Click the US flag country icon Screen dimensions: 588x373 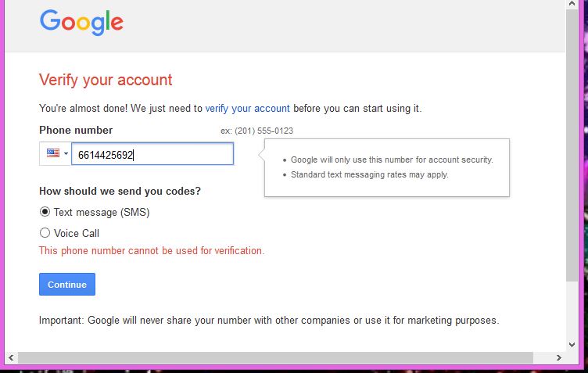click(53, 154)
